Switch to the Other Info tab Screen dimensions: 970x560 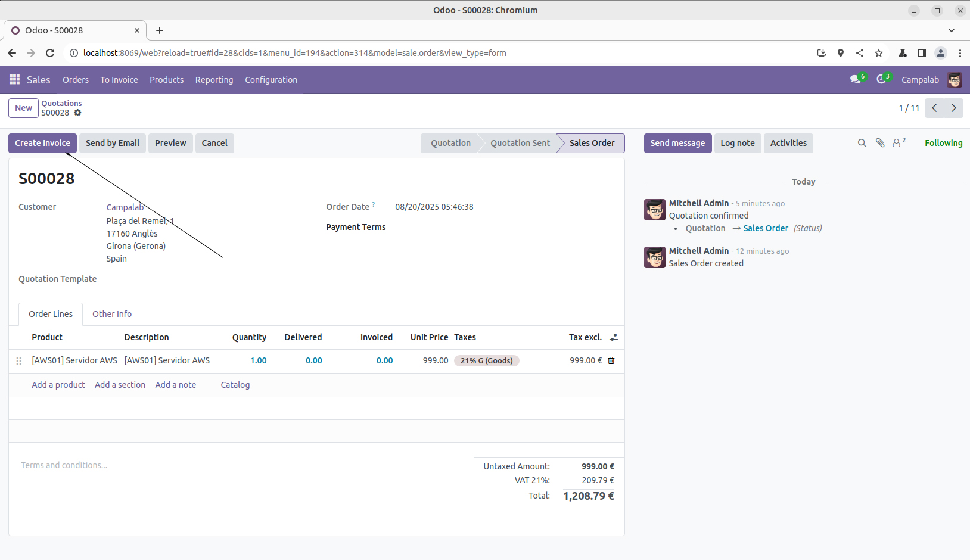[112, 314]
